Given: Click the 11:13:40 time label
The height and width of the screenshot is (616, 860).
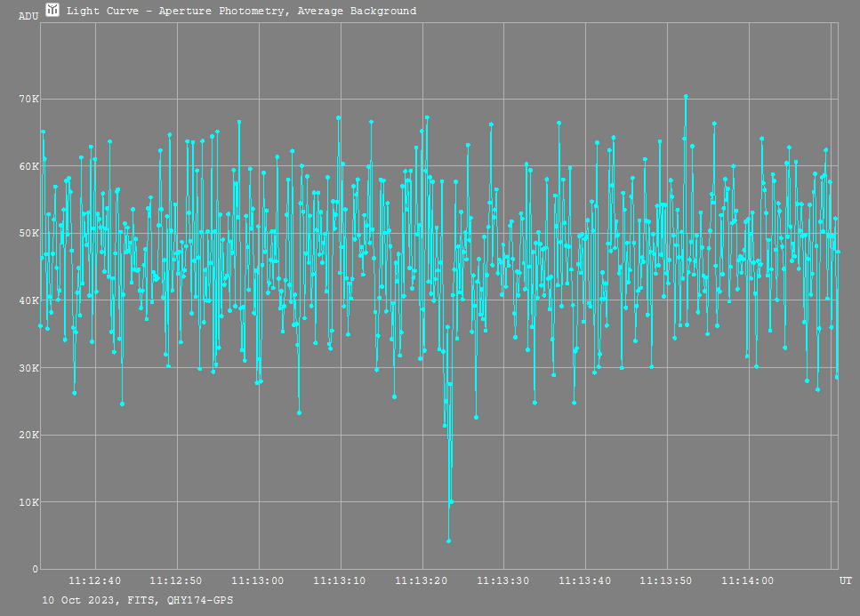Looking at the screenshot, I should pyautogui.click(x=584, y=581).
